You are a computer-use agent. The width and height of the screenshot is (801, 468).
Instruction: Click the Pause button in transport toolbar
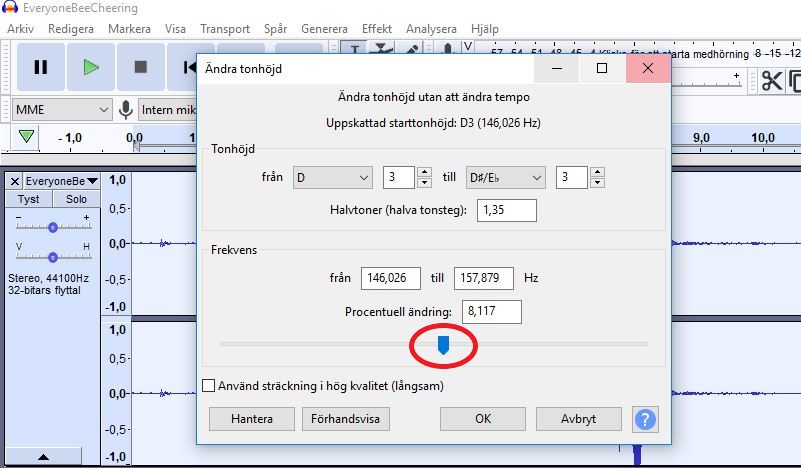point(41,67)
